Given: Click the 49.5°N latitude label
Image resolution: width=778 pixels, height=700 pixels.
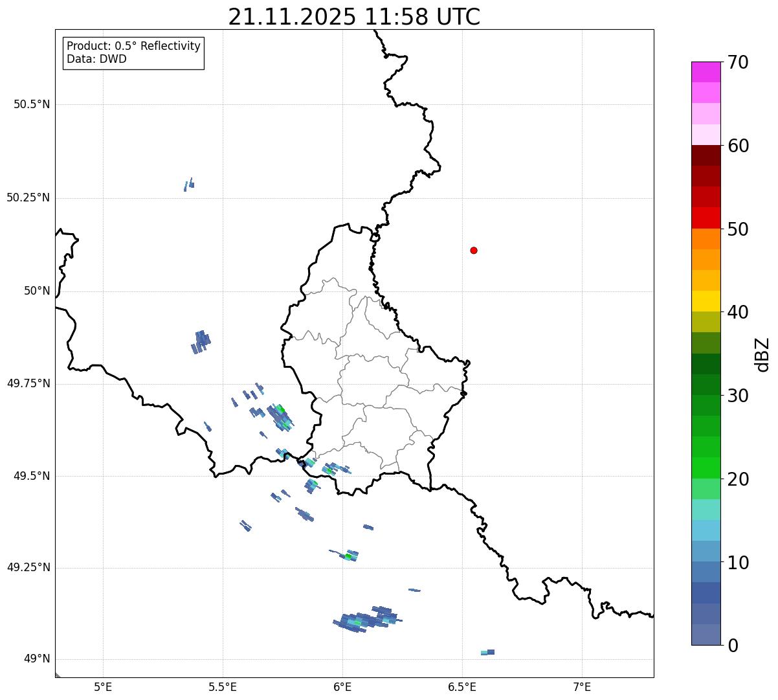Looking at the screenshot, I should click(x=32, y=476).
